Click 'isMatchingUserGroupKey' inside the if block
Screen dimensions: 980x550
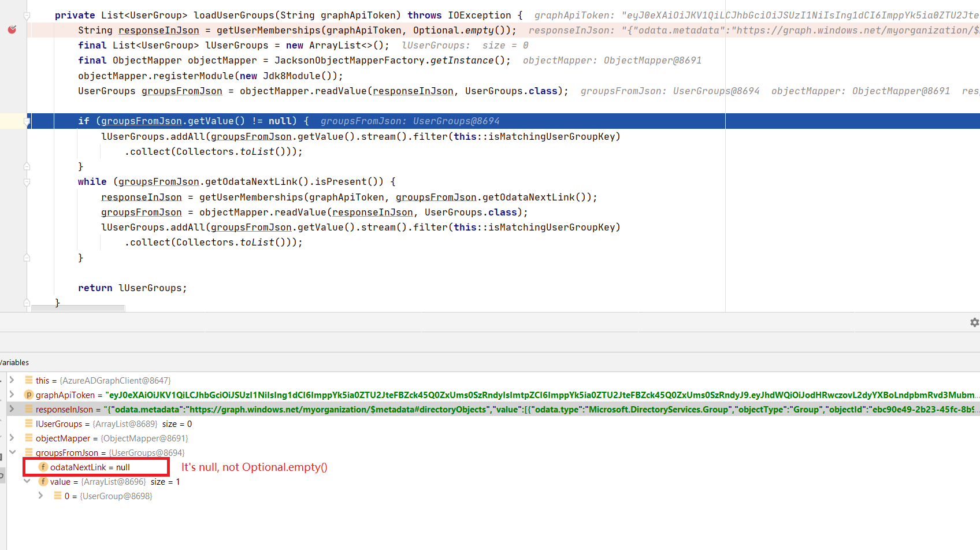point(551,136)
